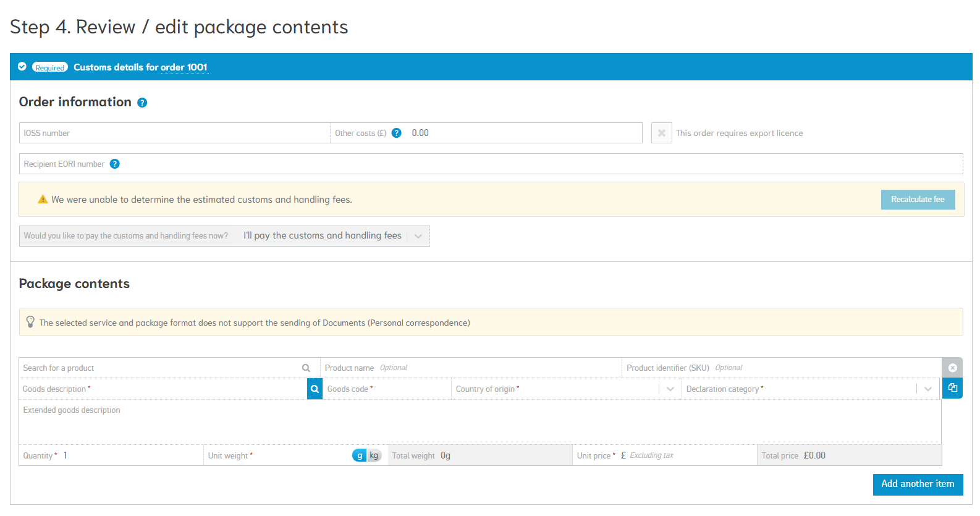980x516 pixels.
Task: Open the order 1001 link
Action: [184, 67]
